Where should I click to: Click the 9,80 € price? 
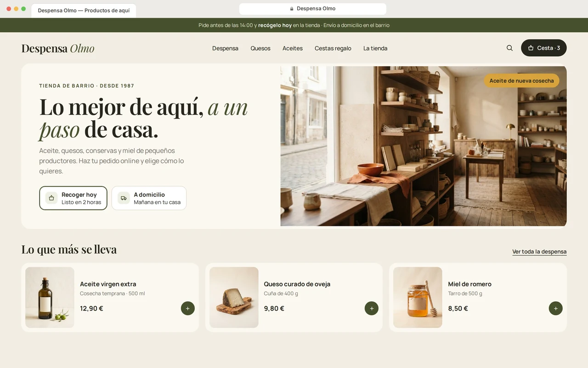(x=274, y=308)
